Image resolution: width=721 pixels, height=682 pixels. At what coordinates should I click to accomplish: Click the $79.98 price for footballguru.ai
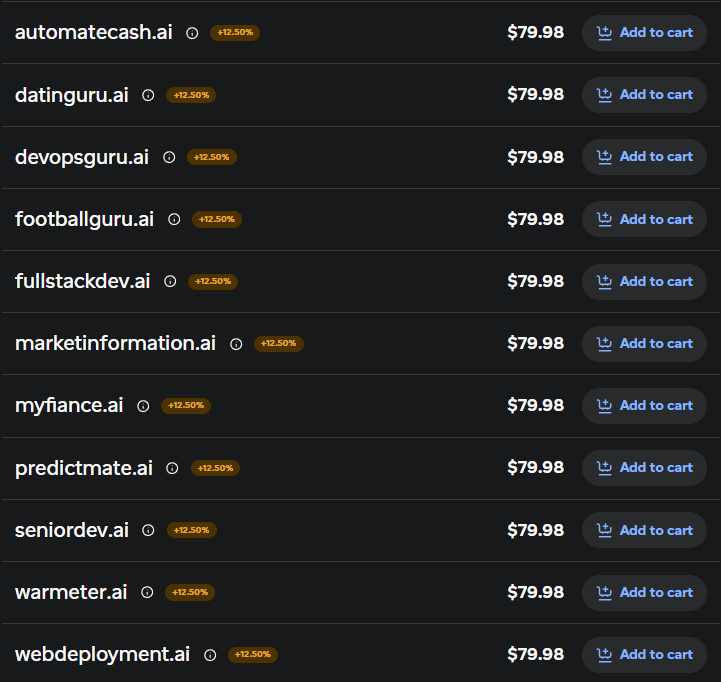point(536,219)
